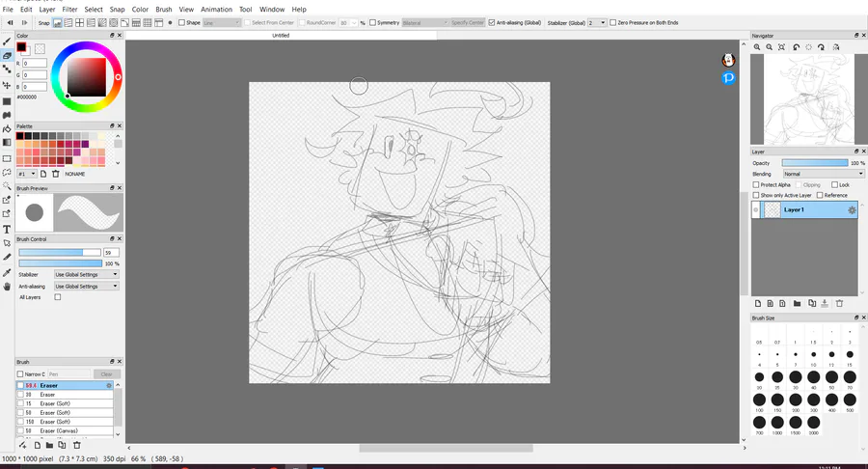The image size is (868, 469).
Task: Select the Bucket fill tool
Action: pos(7,128)
